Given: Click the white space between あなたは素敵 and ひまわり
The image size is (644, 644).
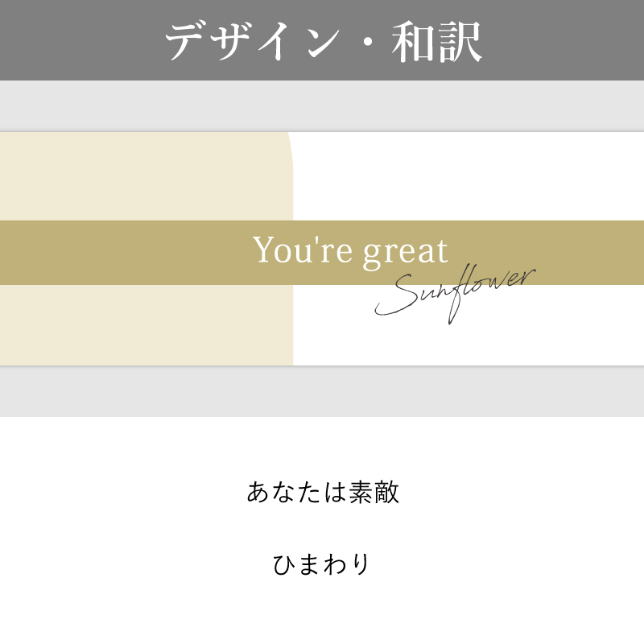Looking at the screenshot, I should pyautogui.click(x=322, y=528).
